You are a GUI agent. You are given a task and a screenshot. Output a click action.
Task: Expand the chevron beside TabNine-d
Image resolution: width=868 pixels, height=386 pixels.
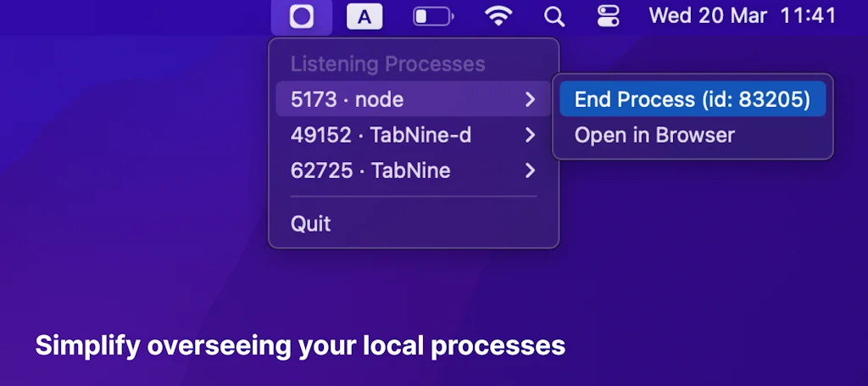coord(530,135)
